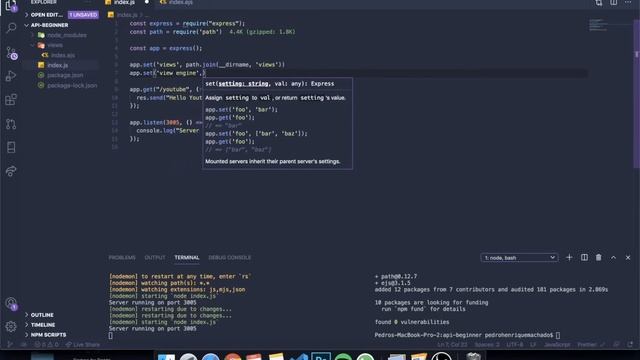Switch to the Problems tab
This screenshot has width=640, height=360.
click(x=122, y=258)
